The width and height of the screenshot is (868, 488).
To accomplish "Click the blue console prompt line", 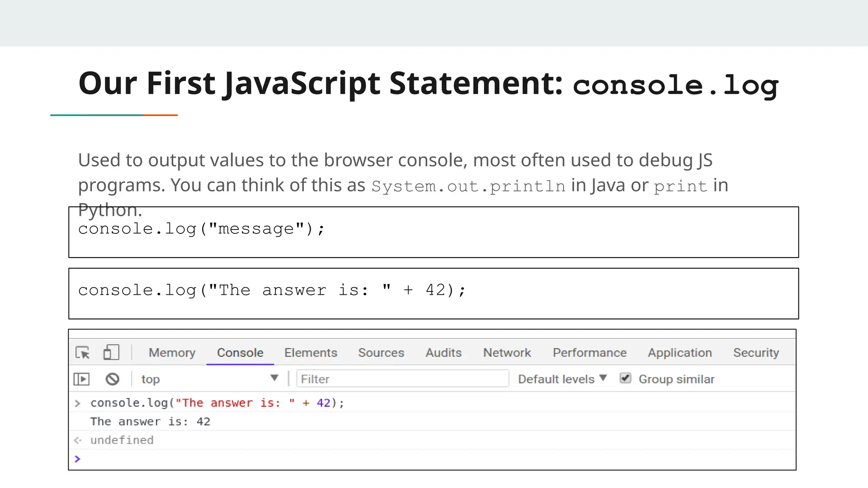I will tap(432, 459).
